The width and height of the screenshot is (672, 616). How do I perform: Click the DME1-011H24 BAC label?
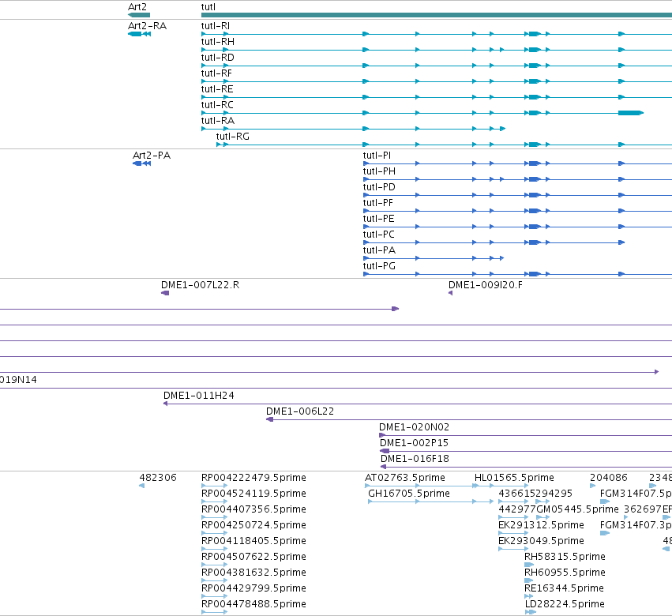(x=198, y=395)
